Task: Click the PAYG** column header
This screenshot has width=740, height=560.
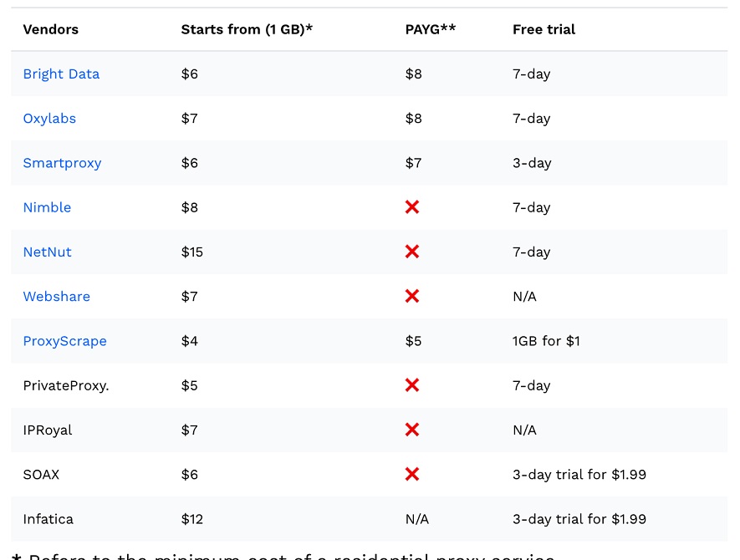Action: [431, 29]
